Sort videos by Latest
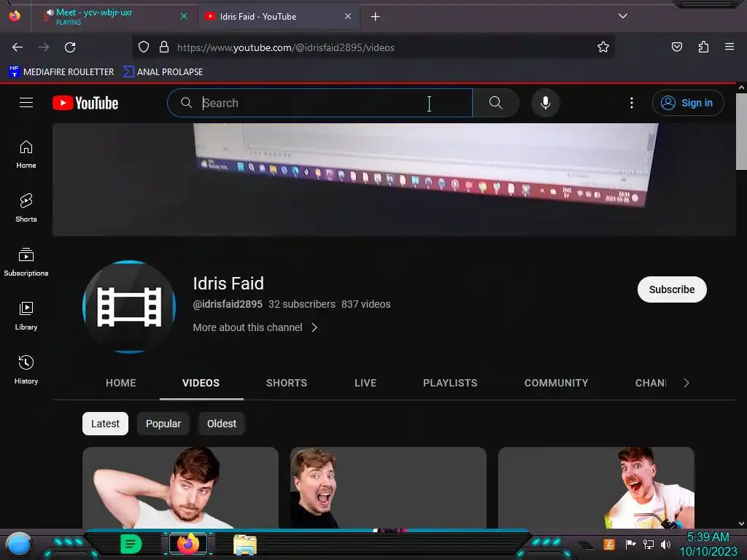Viewport: 747px width, 560px height. (x=105, y=424)
